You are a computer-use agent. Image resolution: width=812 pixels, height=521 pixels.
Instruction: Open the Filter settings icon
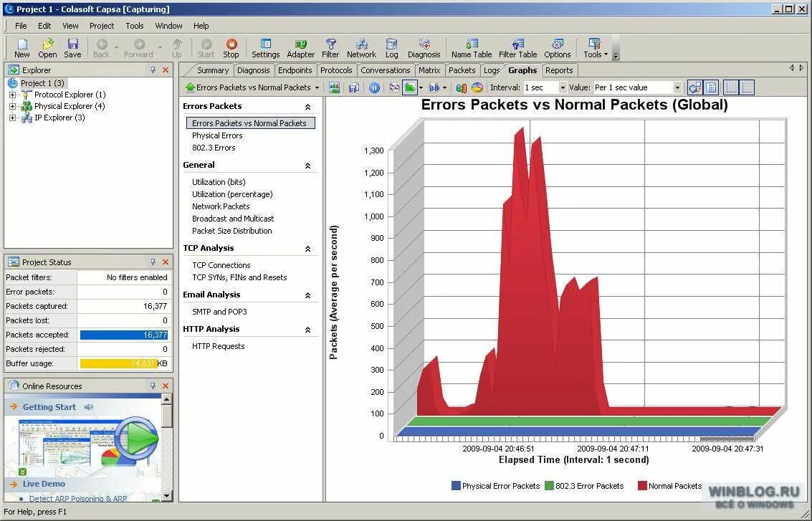[330, 47]
